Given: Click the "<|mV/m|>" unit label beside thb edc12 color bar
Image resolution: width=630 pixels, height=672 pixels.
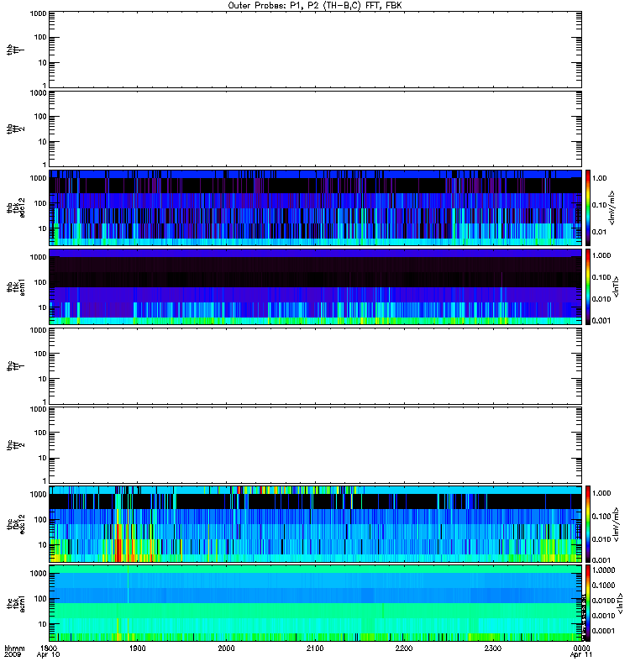Looking at the screenshot, I should [x=612, y=207].
